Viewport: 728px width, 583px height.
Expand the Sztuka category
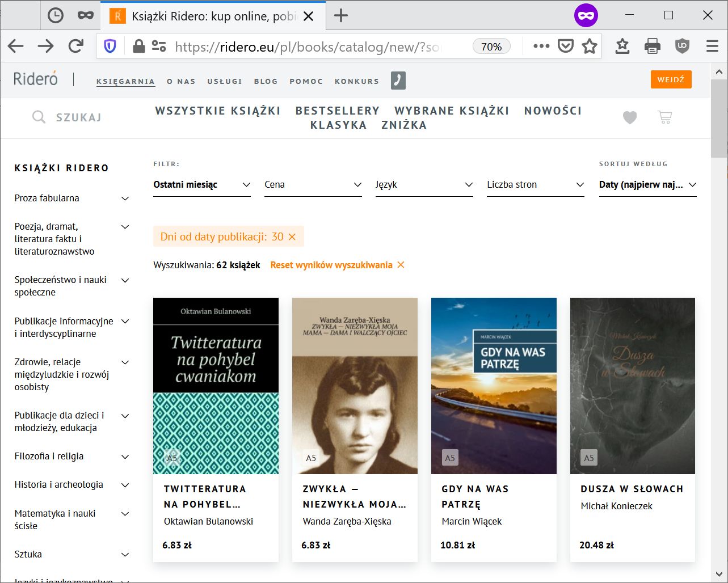(x=125, y=555)
